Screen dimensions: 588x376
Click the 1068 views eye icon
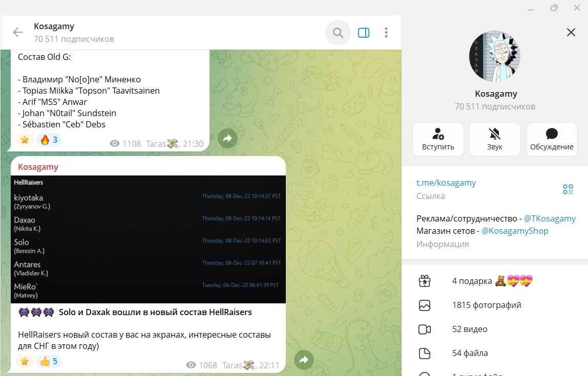pos(191,365)
